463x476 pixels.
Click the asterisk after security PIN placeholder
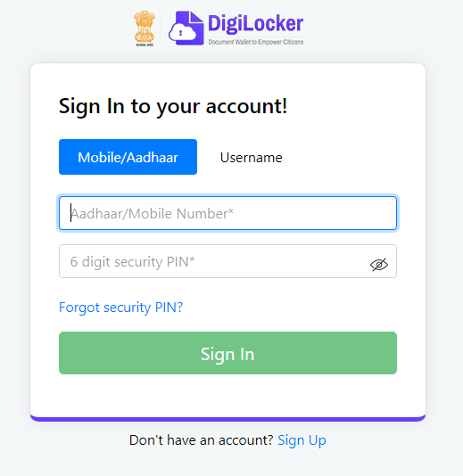(x=192, y=259)
